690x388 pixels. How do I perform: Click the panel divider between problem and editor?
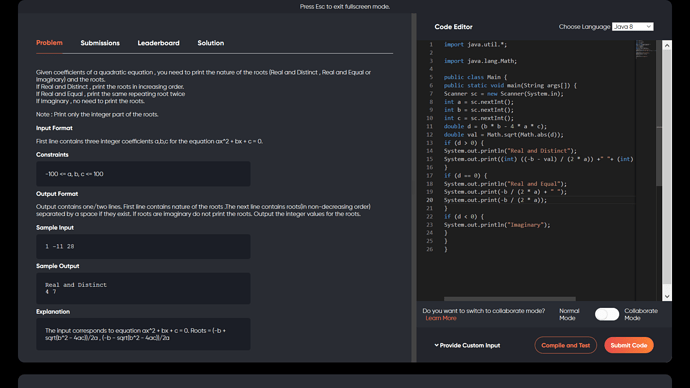click(414, 187)
